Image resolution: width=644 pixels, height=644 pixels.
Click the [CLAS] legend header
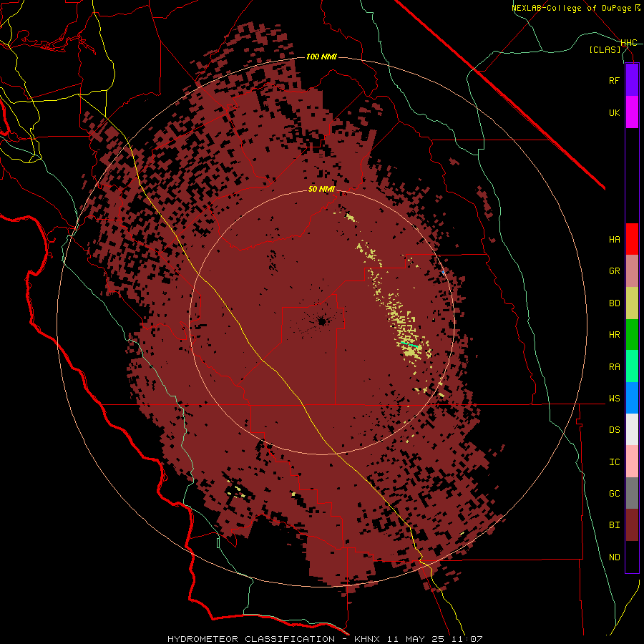(x=605, y=49)
